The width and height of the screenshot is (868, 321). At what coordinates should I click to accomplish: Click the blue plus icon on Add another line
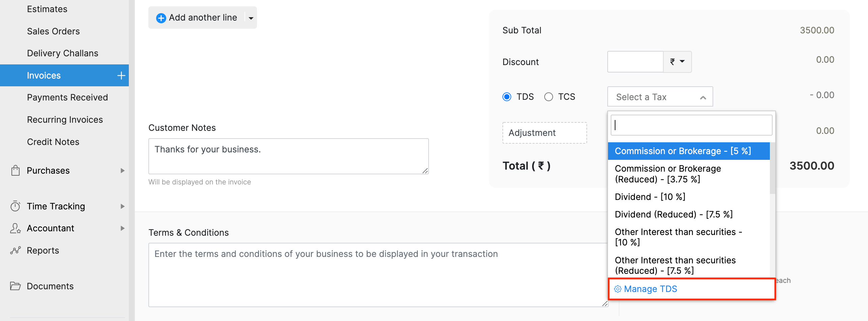point(161,18)
